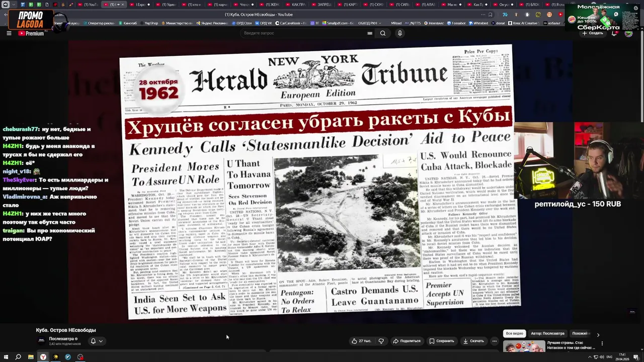
Task: Switch to '(1) YouTube' browser tab
Action: click(x=88, y=5)
